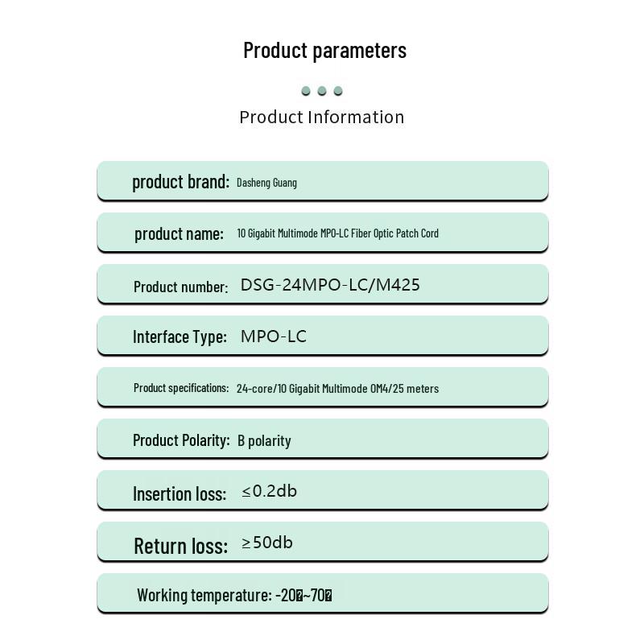
Task: Select the product name label
Action: click(179, 234)
